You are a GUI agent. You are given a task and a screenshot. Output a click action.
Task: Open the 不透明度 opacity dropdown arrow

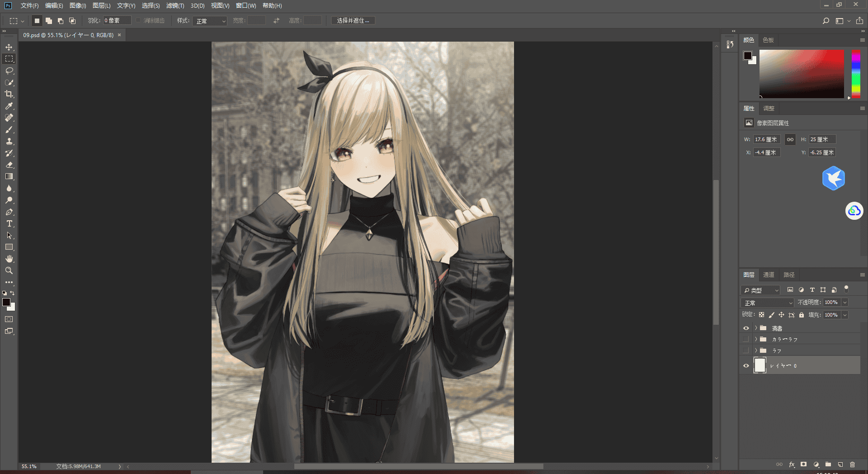[845, 302]
